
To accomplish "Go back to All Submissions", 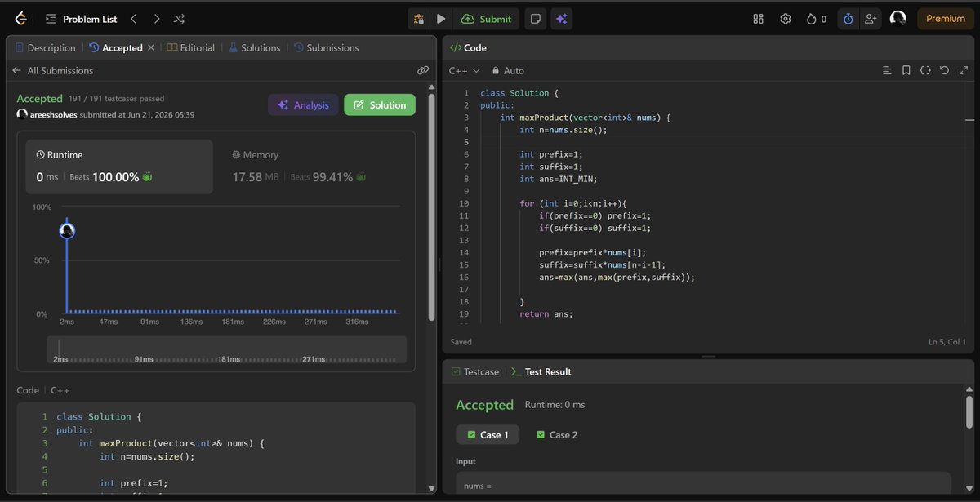I will (52, 70).
